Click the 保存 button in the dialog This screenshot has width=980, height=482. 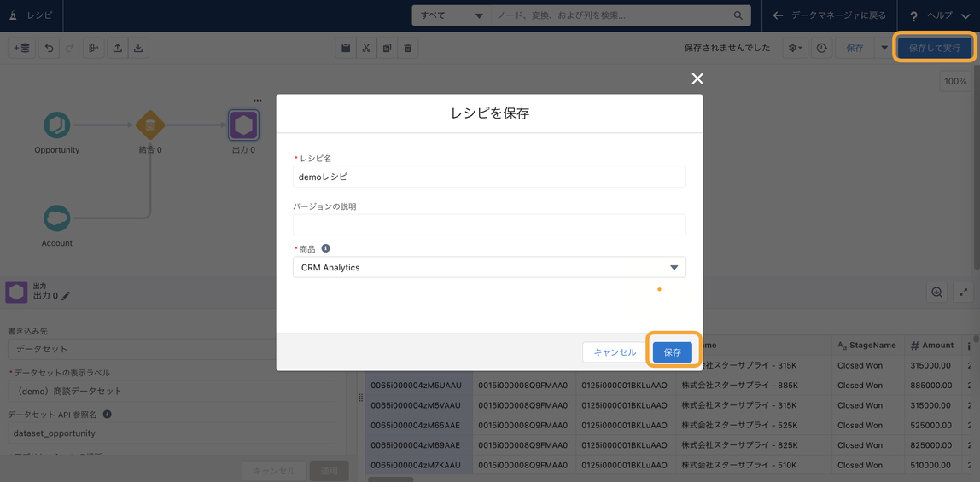tap(673, 352)
